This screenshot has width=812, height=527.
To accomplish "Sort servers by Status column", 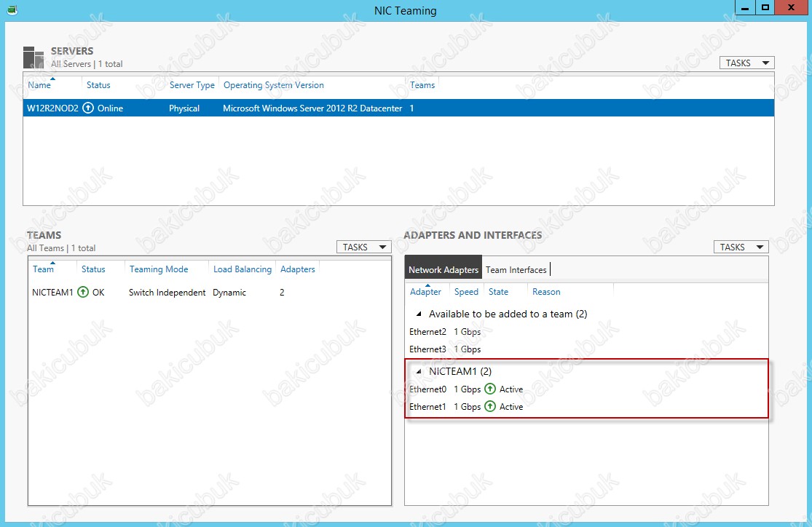I will coord(98,85).
